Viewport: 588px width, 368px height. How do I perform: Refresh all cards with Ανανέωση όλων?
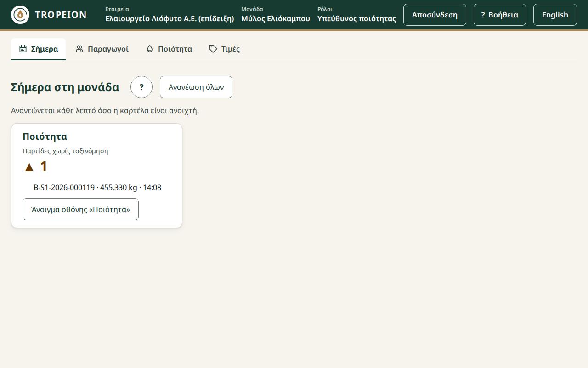point(196,87)
